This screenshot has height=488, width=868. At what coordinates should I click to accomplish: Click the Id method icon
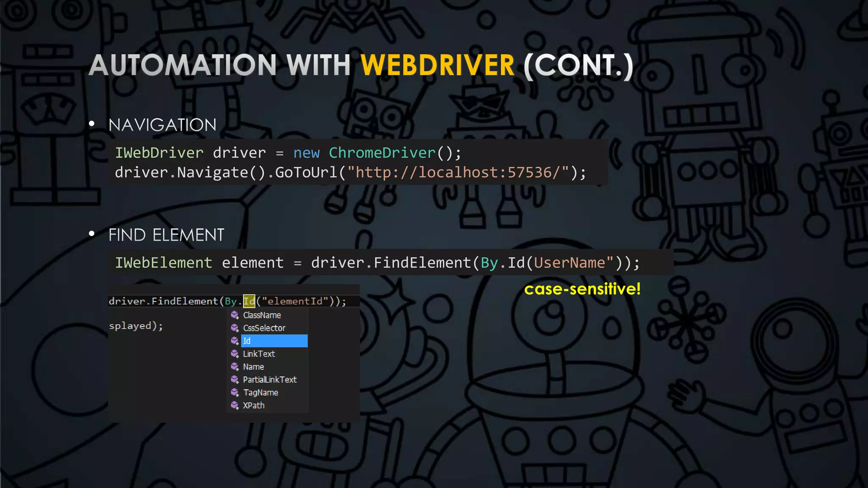tap(234, 341)
